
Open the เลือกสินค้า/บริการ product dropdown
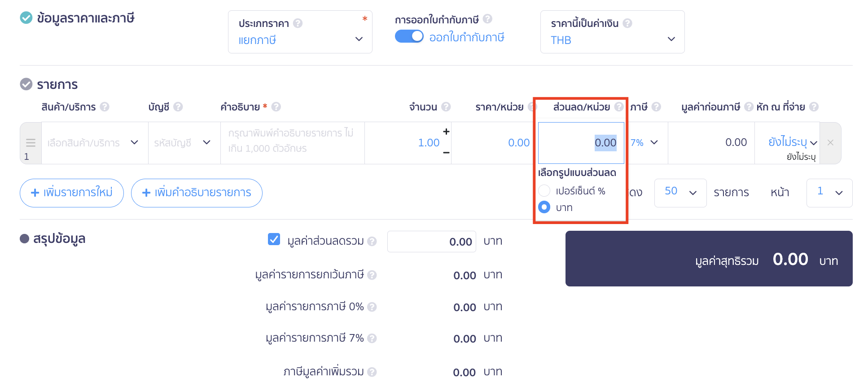click(x=95, y=143)
